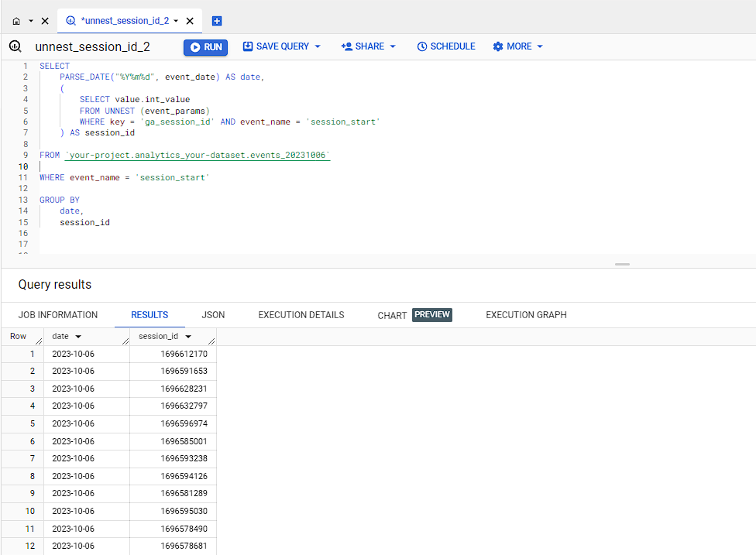Click 'ga_session_id' string in line 6
This screenshot has width=756, height=555.
(177, 122)
